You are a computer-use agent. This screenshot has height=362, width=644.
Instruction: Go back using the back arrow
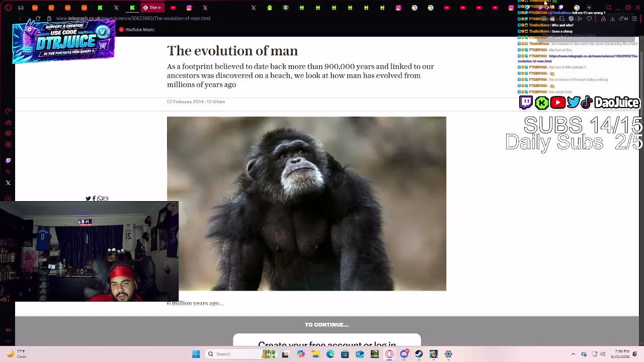(x=20, y=19)
